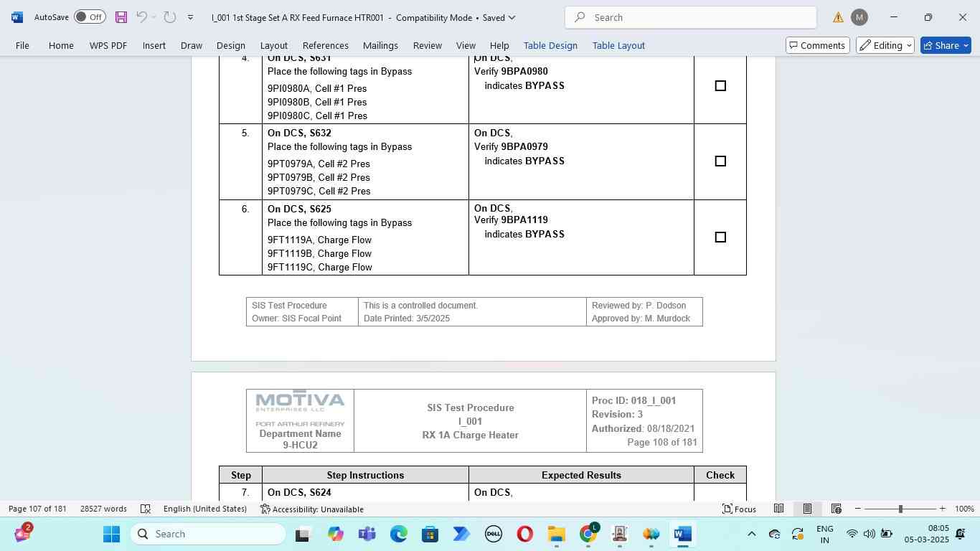Expand the hidden system tray icons chevron
This screenshot has height=551, width=980.
pos(751,534)
